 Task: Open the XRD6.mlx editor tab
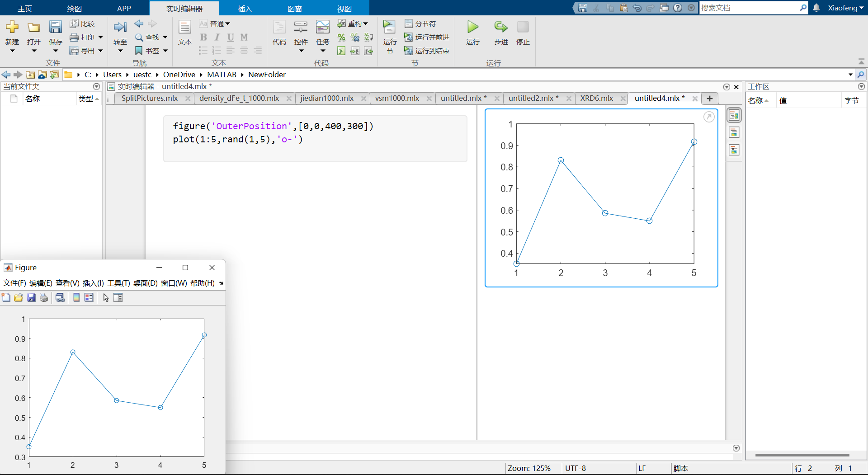[x=597, y=98]
